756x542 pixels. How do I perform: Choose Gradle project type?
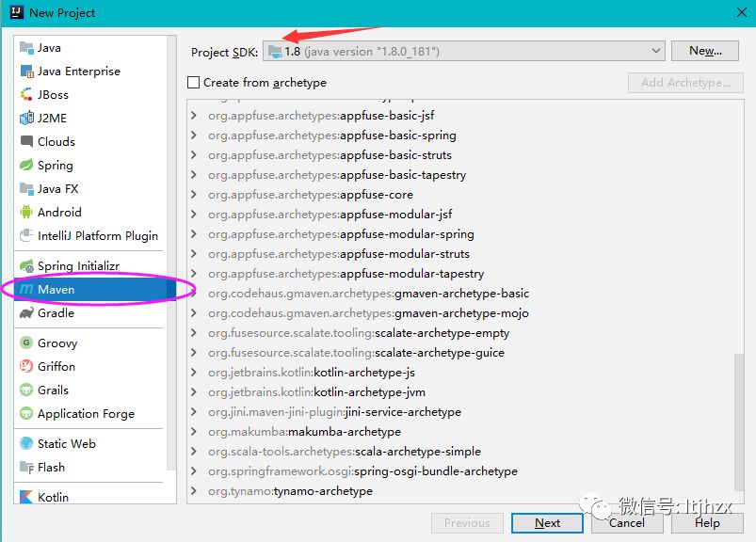[x=90, y=312]
